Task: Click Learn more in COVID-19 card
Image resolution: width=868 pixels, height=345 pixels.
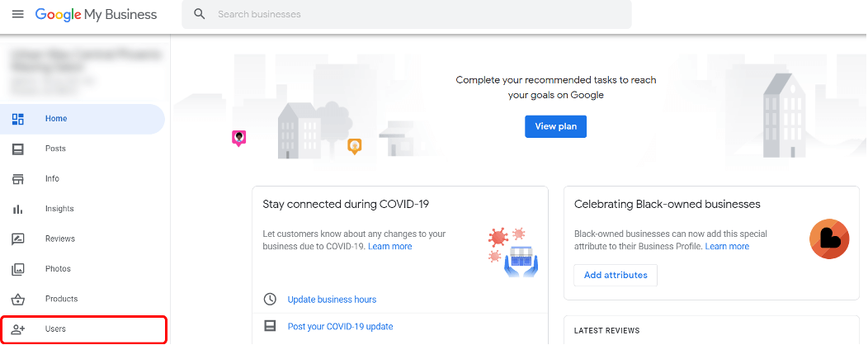Action: [x=389, y=247]
